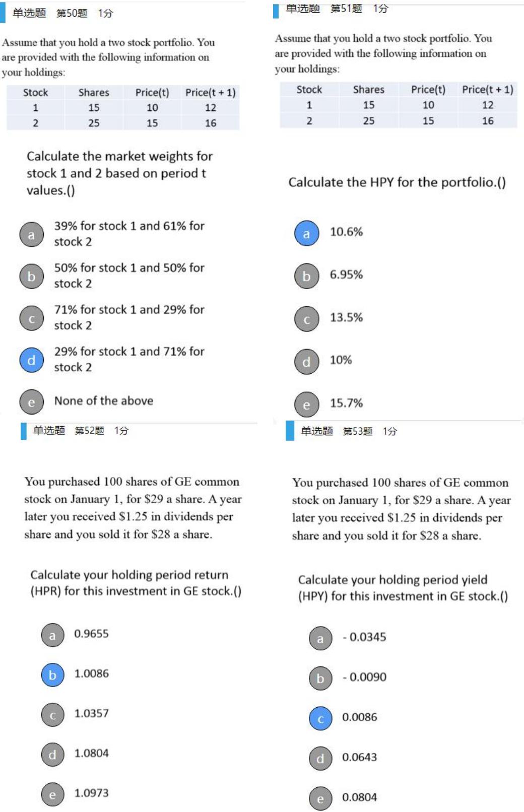The width and height of the screenshot is (524, 812).
Task: Select option a for question 50
Action: tap(32, 235)
